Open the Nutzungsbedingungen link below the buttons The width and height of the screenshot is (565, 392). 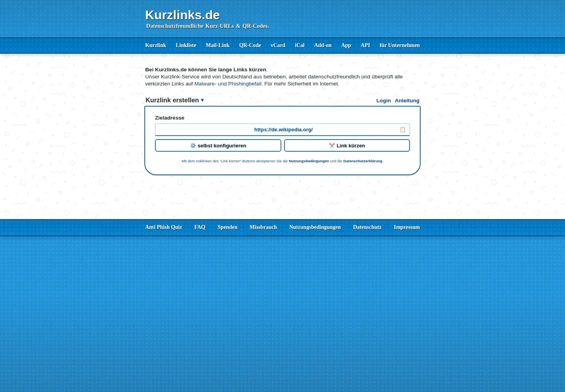[x=309, y=161]
